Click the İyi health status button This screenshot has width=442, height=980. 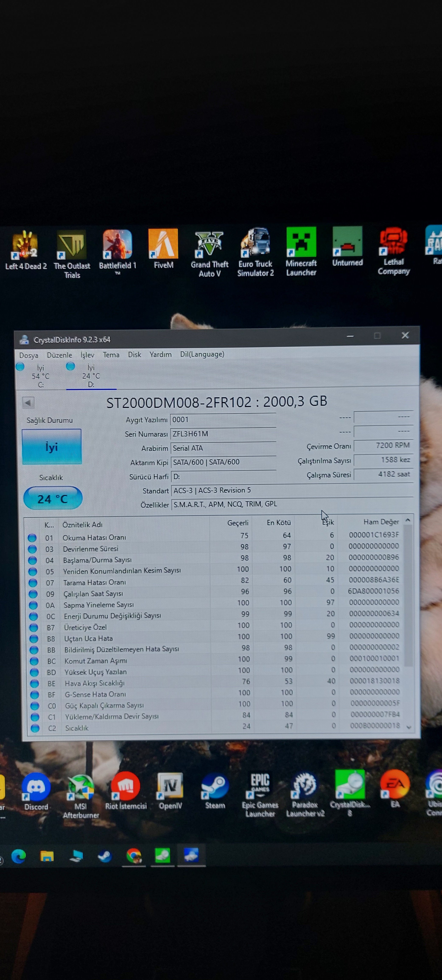point(52,447)
